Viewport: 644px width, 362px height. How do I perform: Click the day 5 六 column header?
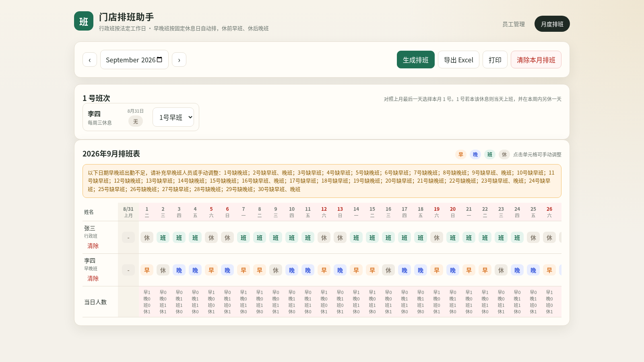pyautogui.click(x=211, y=212)
